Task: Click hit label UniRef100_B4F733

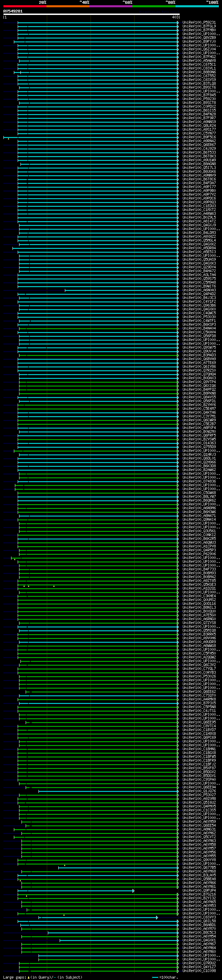Action: click(199, 569)
